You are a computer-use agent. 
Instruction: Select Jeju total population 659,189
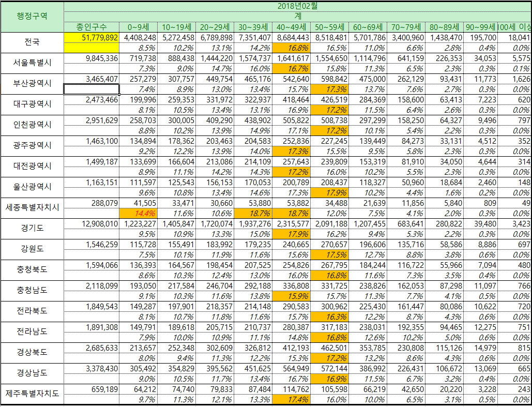pyautogui.click(x=92, y=390)
